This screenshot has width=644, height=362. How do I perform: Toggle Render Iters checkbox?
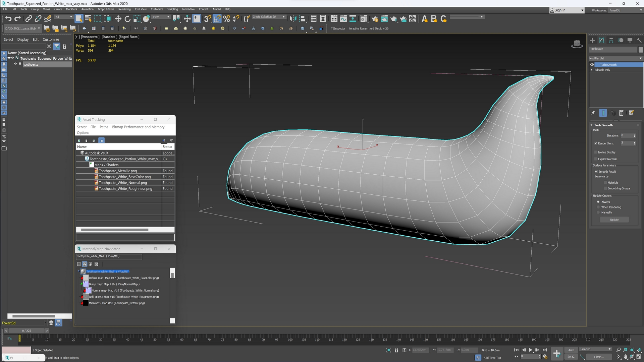click(596, 143)
